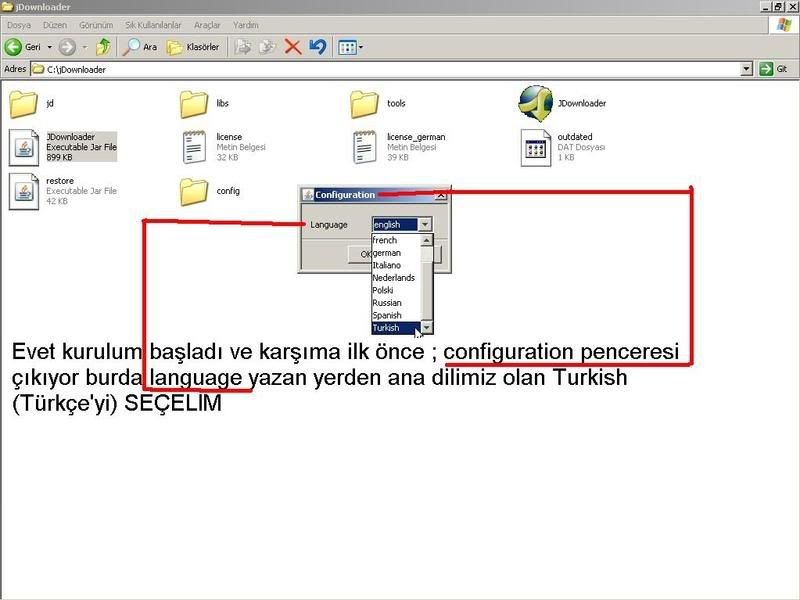The height and width of the screenshot is (600, 800).
Task: Select the config folder icon
Action: pos(194,192)
